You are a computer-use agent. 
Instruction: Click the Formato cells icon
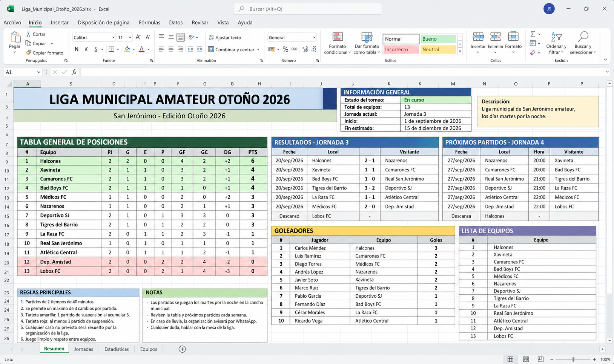pyautogui.click(x=513, y=37)
